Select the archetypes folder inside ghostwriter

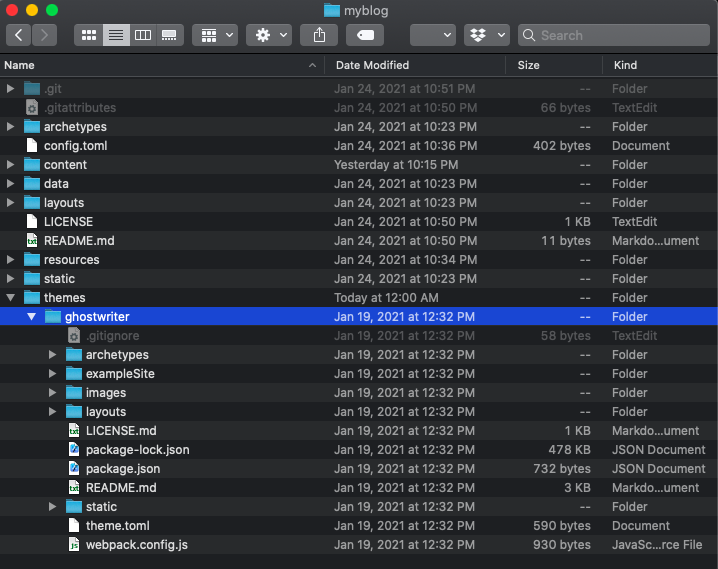pyautogui.click(x=359, y=354)
